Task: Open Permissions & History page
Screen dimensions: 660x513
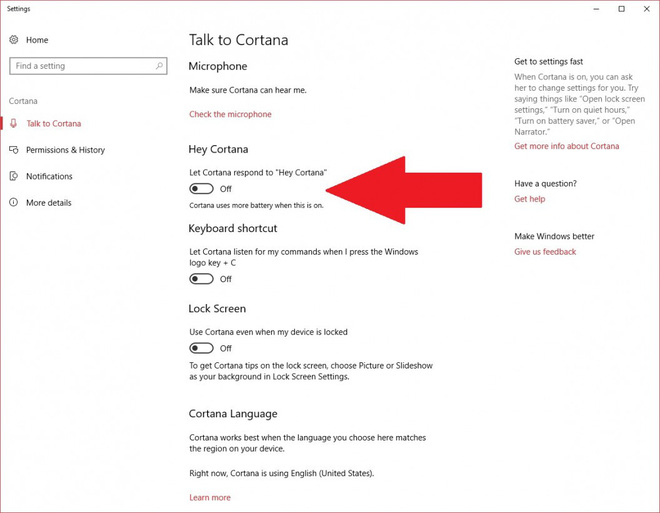Action: point(65,150)
